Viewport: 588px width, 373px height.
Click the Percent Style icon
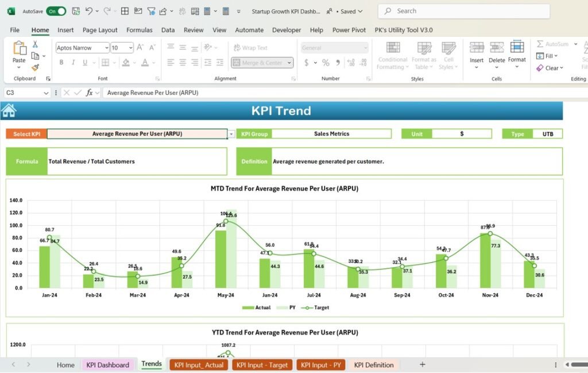coord(326,63)
